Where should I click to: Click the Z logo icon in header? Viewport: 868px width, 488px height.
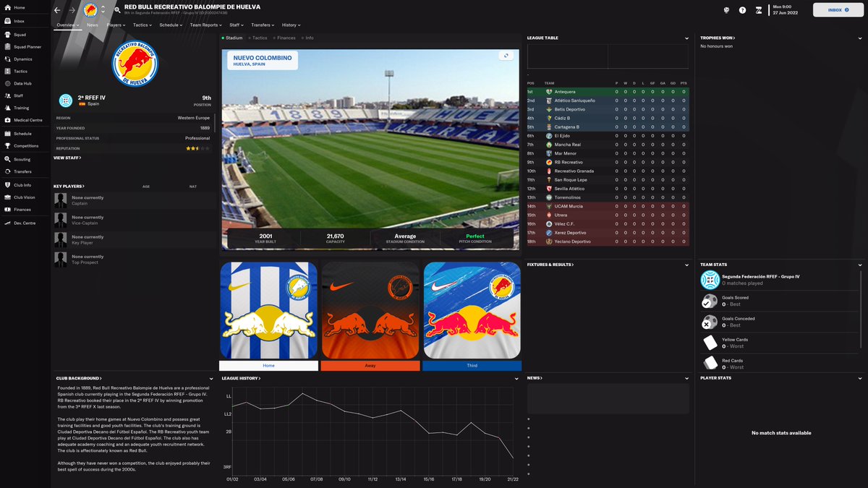click(758, 10)
